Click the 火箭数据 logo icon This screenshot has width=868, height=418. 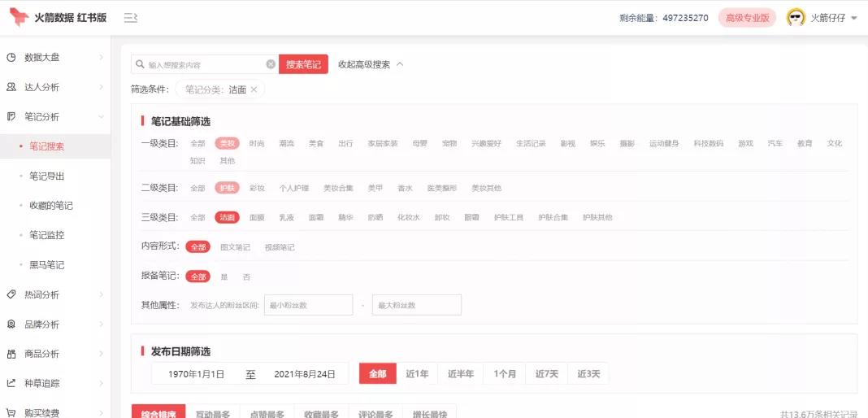(x=18, y=17)
